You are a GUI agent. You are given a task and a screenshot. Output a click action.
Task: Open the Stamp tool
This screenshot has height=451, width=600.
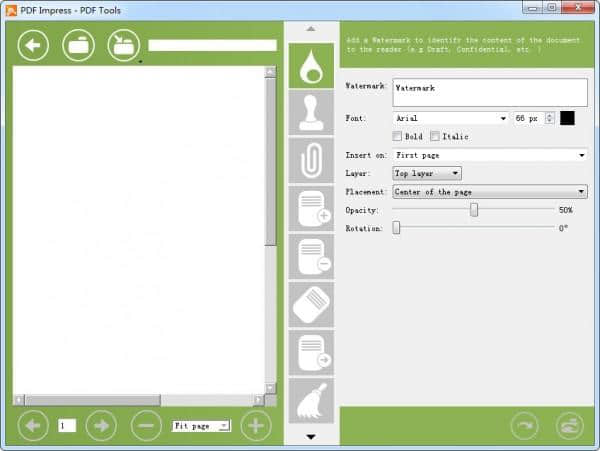pos(310,113)
